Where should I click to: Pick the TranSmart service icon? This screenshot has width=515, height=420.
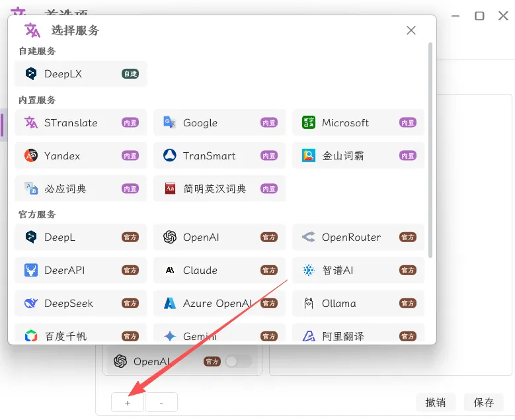click(x=170, y=155)
